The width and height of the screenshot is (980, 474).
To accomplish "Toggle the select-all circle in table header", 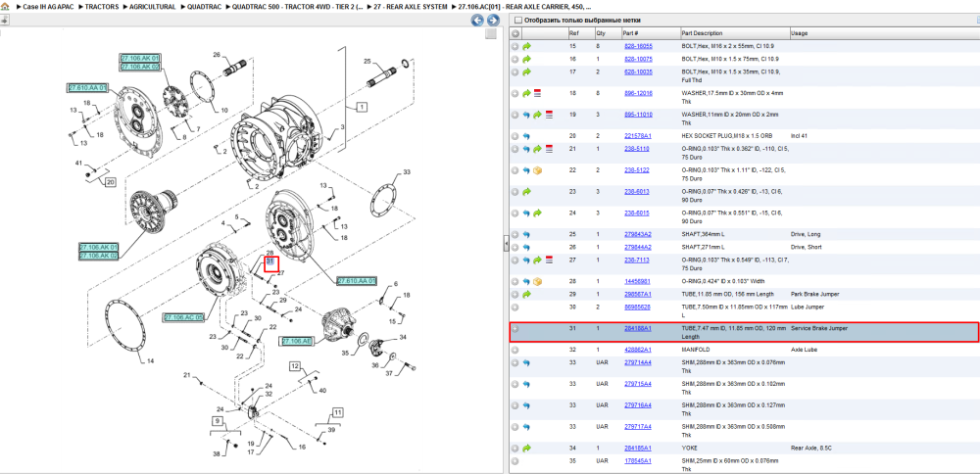I will coord(515,33).
